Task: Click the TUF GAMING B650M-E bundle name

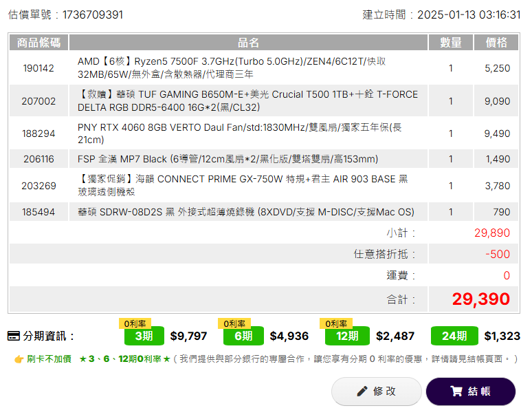Action: (x=247, y=101)
